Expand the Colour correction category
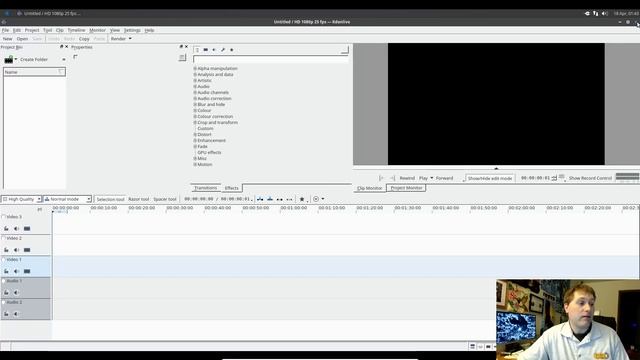 (195, 116)
